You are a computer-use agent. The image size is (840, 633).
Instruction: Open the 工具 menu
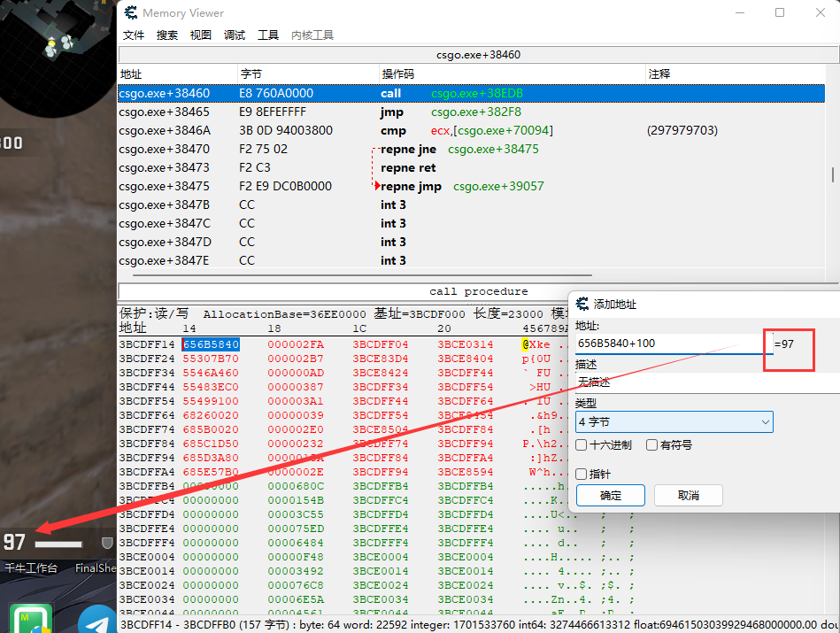(268, 35)
